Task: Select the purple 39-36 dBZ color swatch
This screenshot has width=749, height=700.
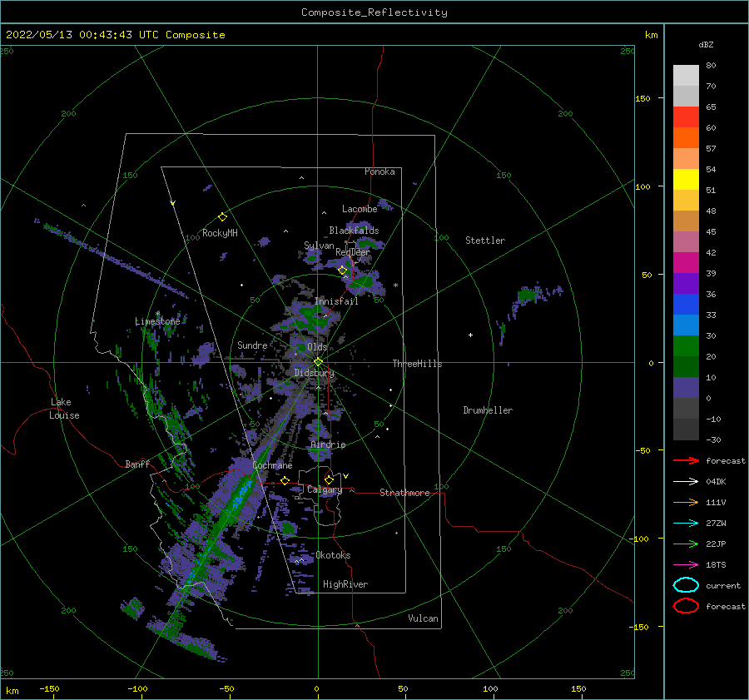Action: click(x=686, y=284)
